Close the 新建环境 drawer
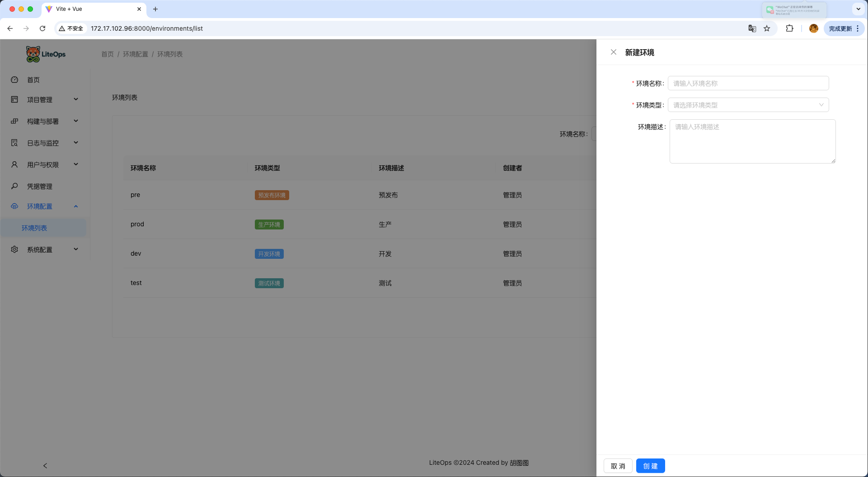 [613, 52]
